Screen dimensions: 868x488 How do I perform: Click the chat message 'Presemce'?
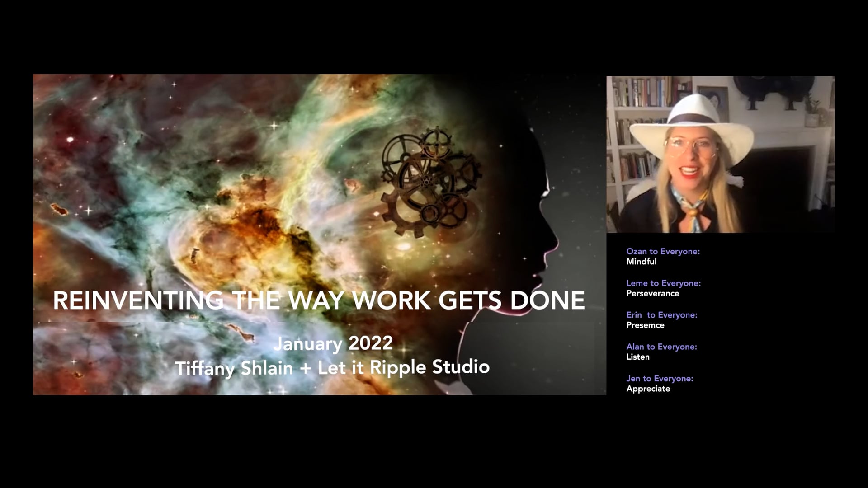pos(646,325)
